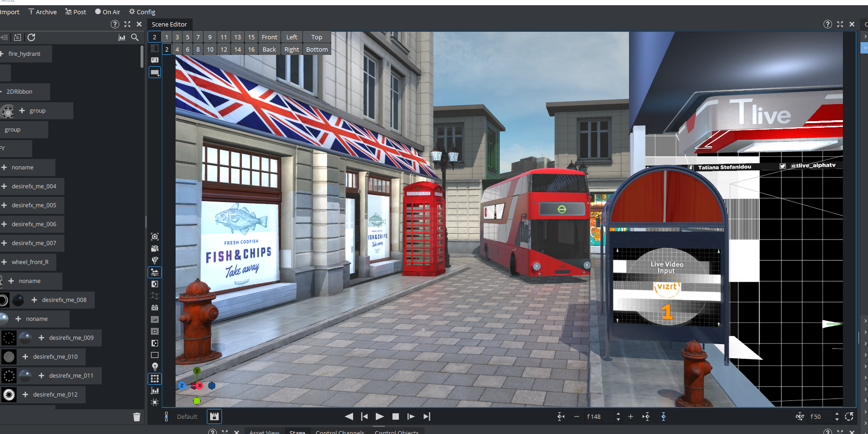Open the Config menu
The height and width of the screenshot is (434, 868).
click(x=142, y=12)
